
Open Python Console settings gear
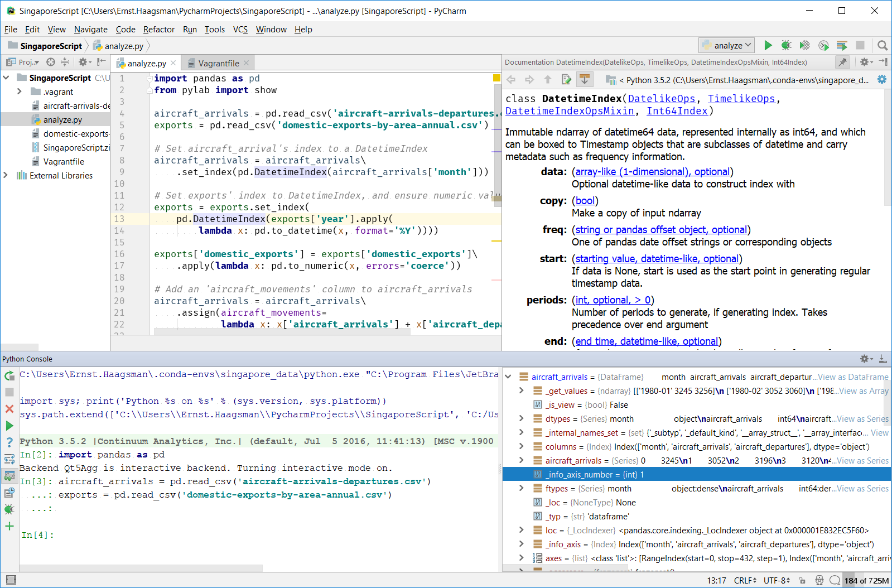coord(865,359)
